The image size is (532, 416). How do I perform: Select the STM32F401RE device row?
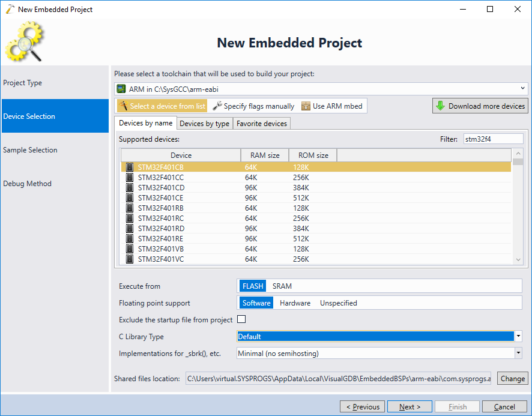click(x=316, y=238)
